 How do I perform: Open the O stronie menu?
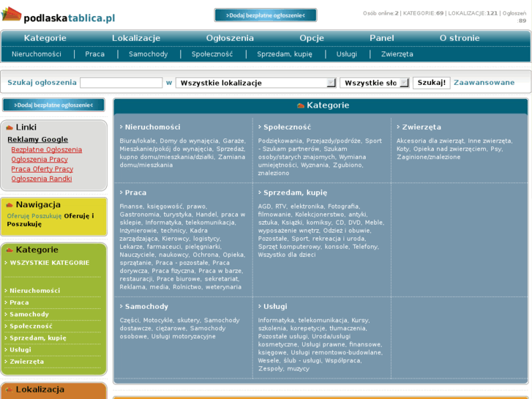pyautogui.click(x=460, y=38)
